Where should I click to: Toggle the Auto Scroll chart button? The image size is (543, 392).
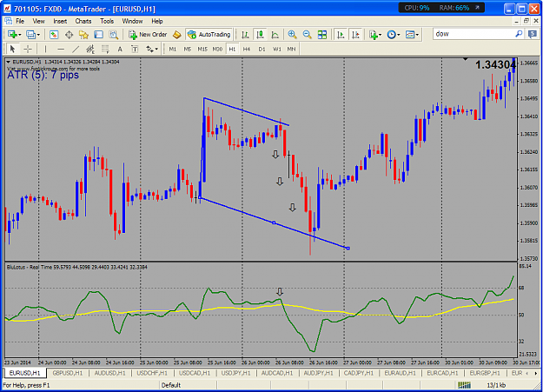341,34
